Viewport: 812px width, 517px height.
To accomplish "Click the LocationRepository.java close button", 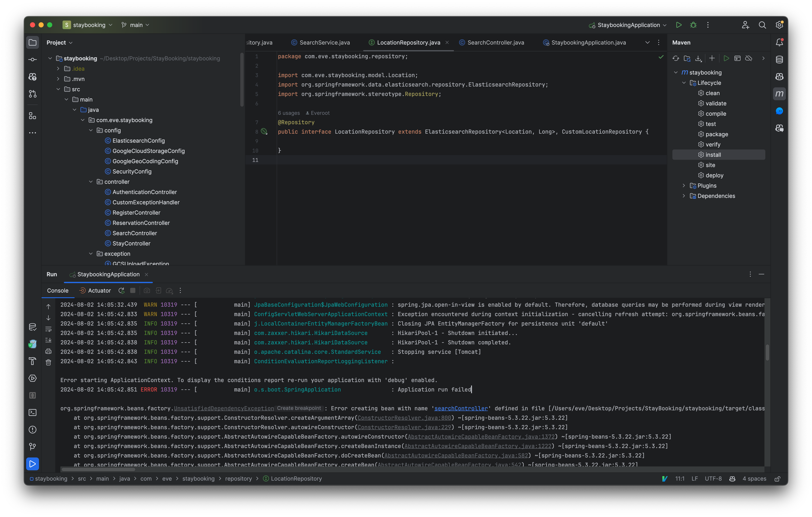I will (x=448, y=42).
